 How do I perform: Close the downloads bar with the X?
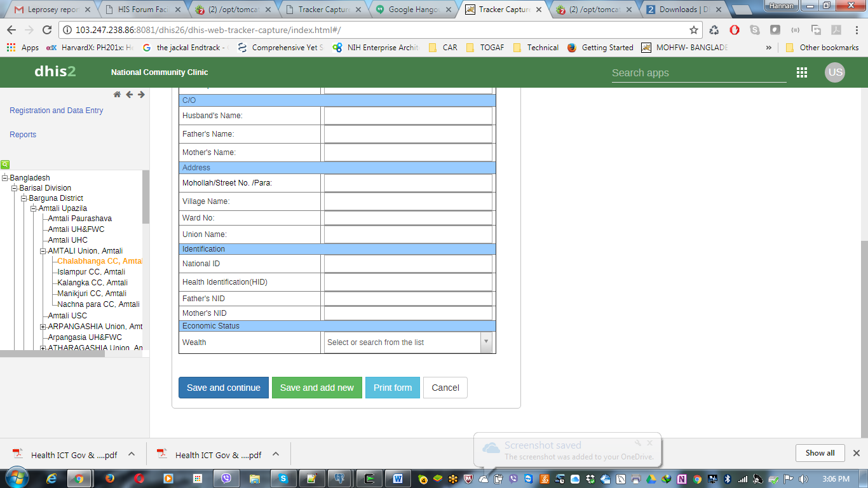[x=856, y=453]
